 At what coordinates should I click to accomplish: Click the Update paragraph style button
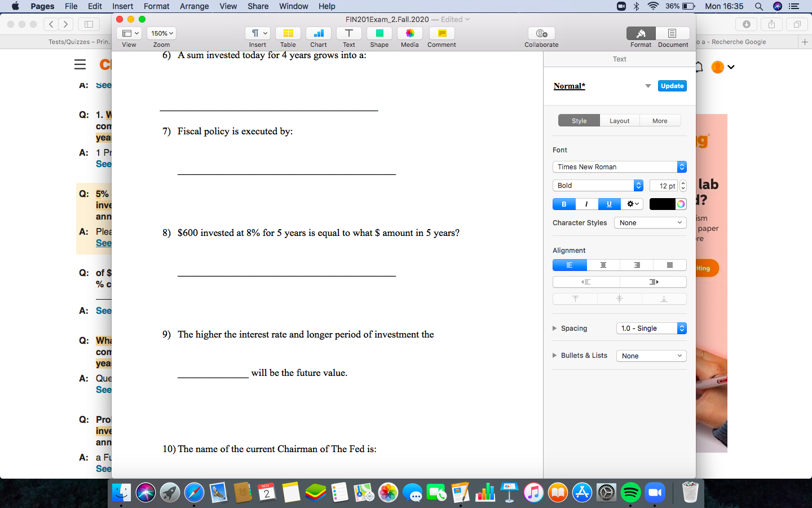pos(672,85)
